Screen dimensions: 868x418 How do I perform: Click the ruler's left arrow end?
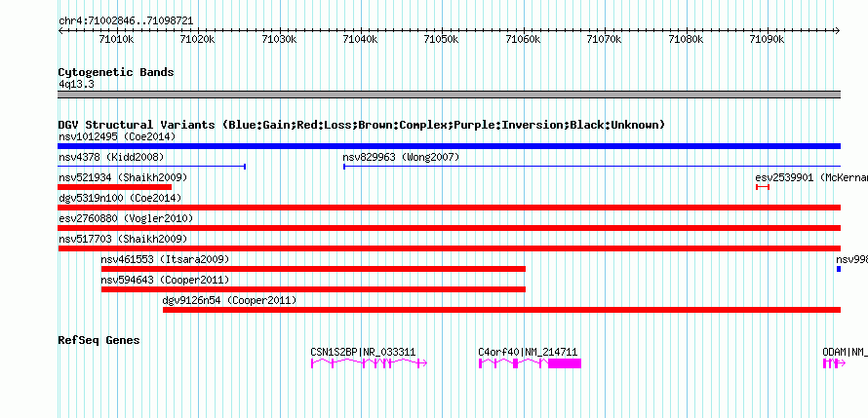[x=60, y=30]
